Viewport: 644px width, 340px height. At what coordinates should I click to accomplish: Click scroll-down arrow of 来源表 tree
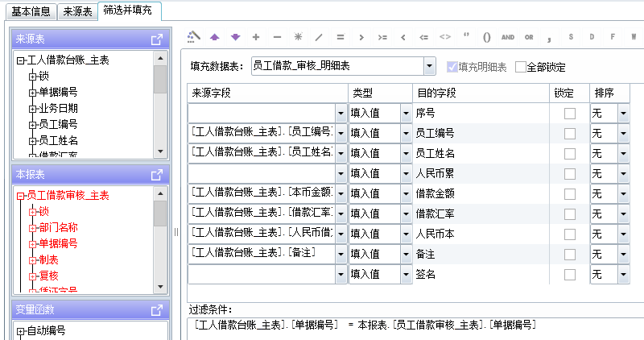click(x=160, y=151)
